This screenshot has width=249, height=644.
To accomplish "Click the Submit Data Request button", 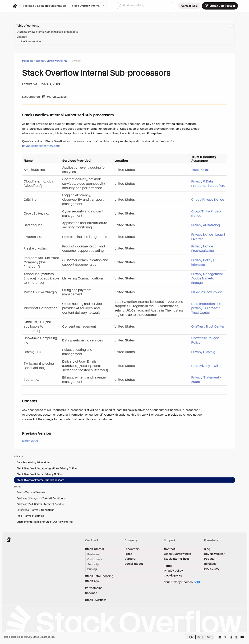I will tap(220, 6).
